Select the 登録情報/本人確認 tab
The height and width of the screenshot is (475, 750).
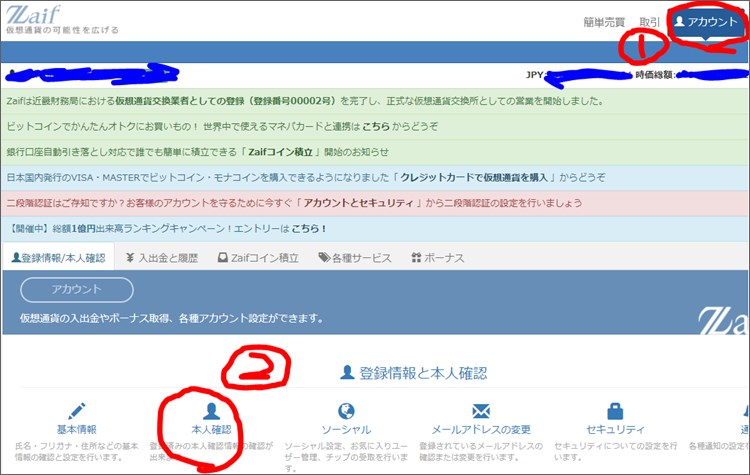[x=58, y=258]
